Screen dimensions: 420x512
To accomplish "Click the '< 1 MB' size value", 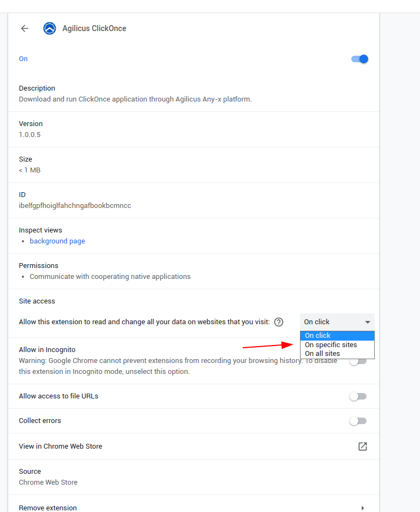I will point(29,170).
